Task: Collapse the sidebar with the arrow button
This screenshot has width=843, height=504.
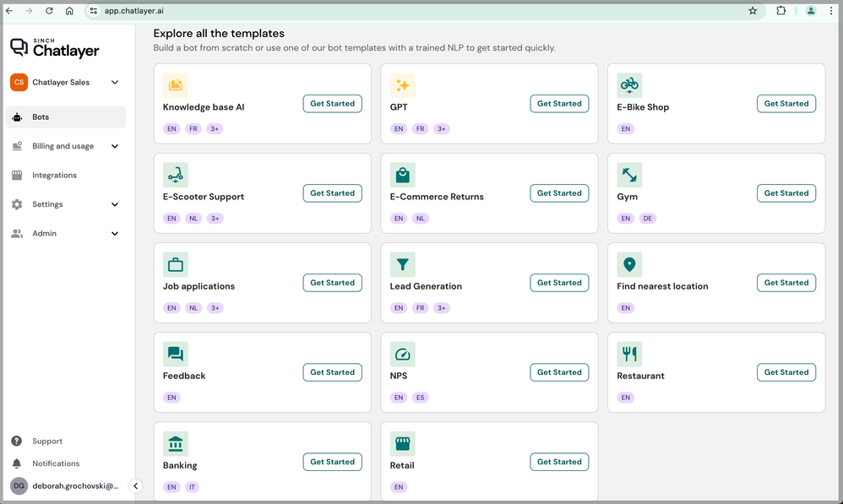Action: click(135, 485)
